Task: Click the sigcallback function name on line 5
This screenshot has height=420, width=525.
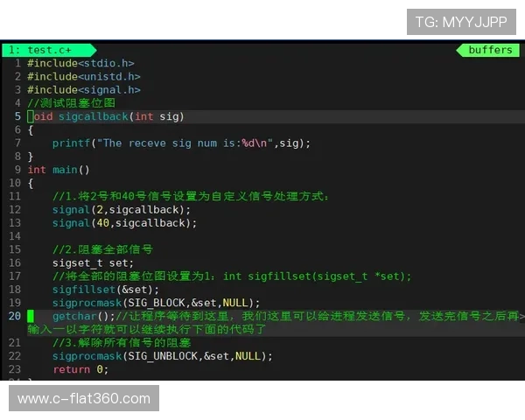Action: (x=94, y=116)
